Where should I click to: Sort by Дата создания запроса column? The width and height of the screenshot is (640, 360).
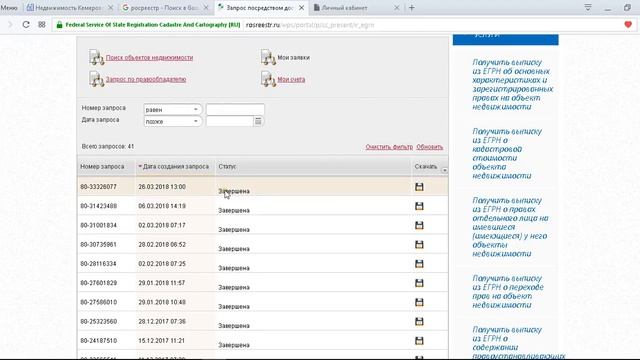tap(176, 167)
